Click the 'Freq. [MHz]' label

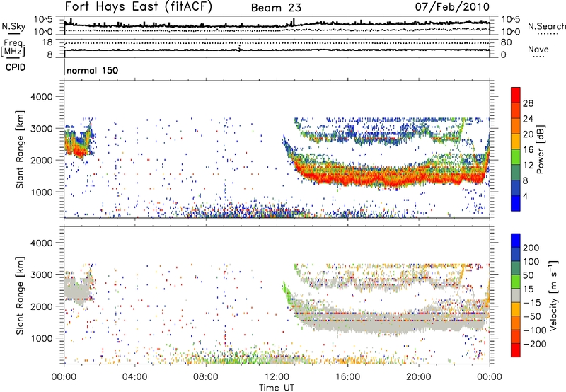coord(13,47)
